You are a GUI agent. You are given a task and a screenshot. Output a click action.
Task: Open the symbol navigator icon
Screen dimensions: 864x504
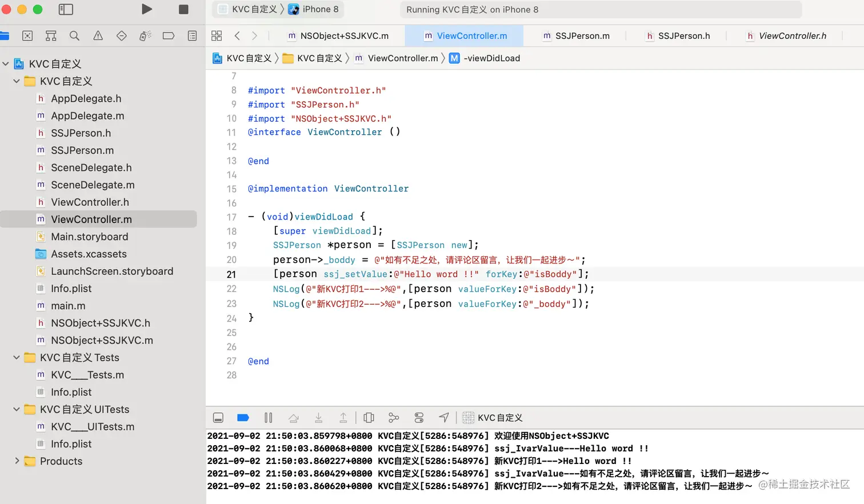51,35
